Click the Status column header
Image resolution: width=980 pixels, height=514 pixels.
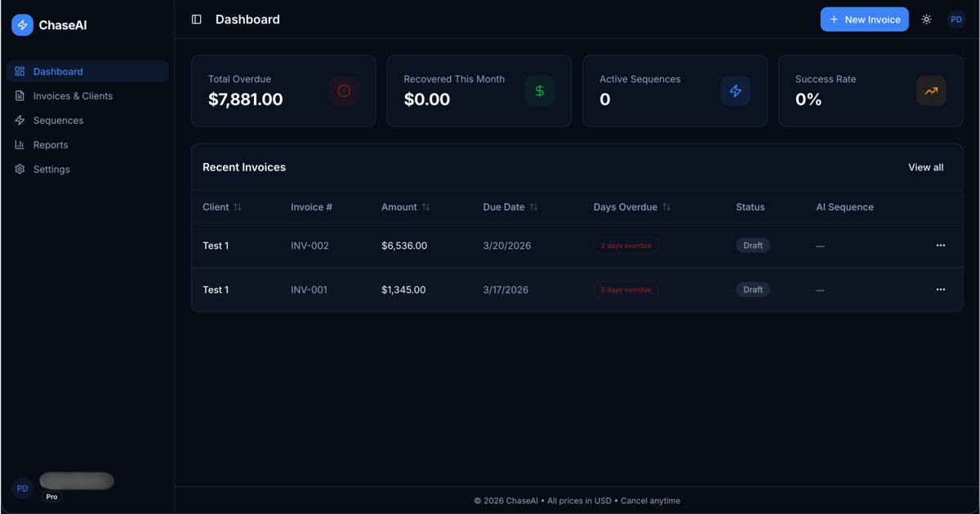coord(751,207)
